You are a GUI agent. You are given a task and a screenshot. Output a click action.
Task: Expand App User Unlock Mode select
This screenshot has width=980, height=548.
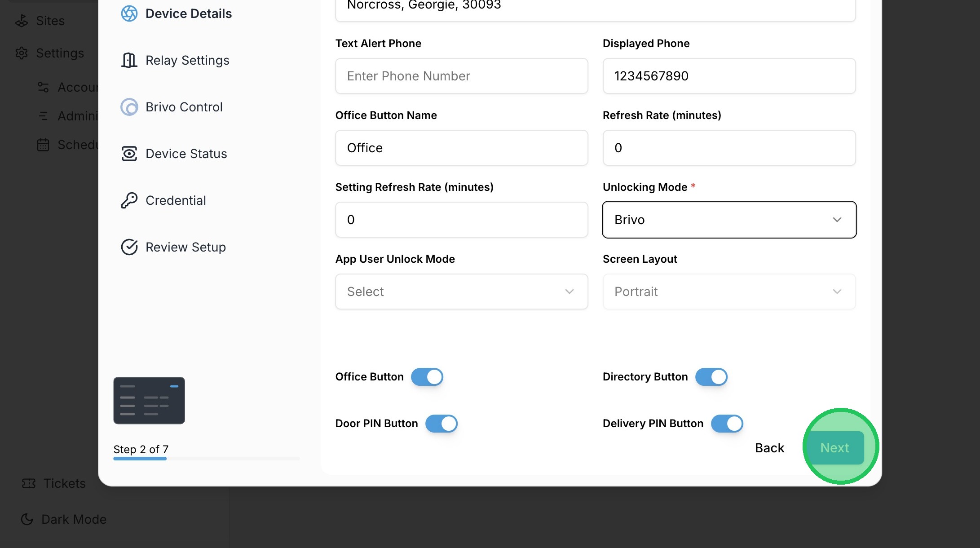(461, 292)
